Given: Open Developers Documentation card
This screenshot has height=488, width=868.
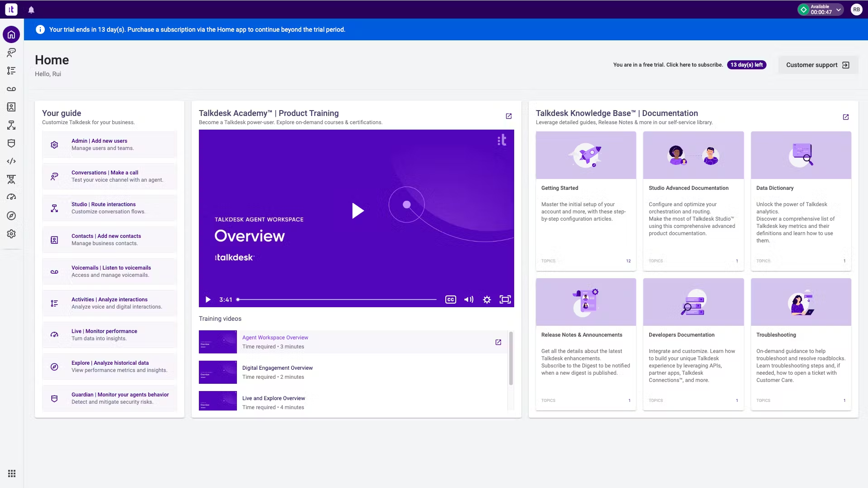Looking at the screenshot, I should coord(693,344).
